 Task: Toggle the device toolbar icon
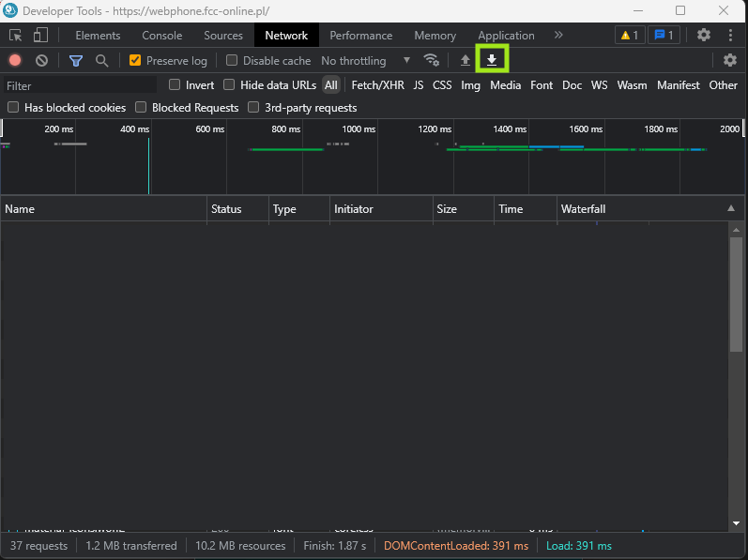click(x=40, y=36)
